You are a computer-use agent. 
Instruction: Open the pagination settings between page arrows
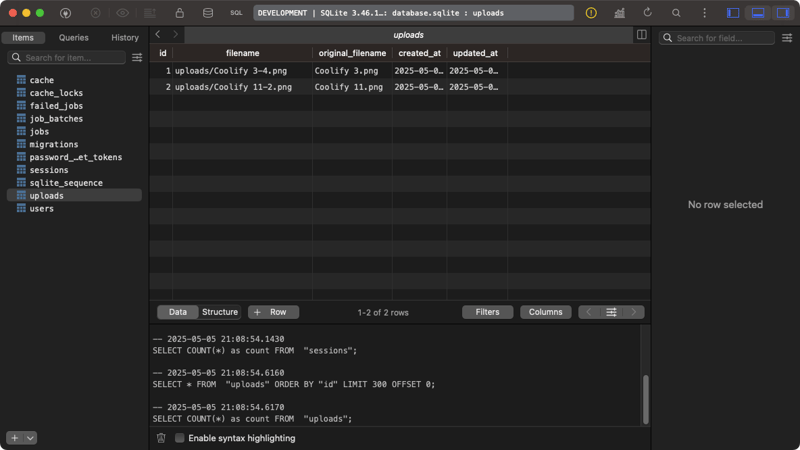click(x=611, y=312)
